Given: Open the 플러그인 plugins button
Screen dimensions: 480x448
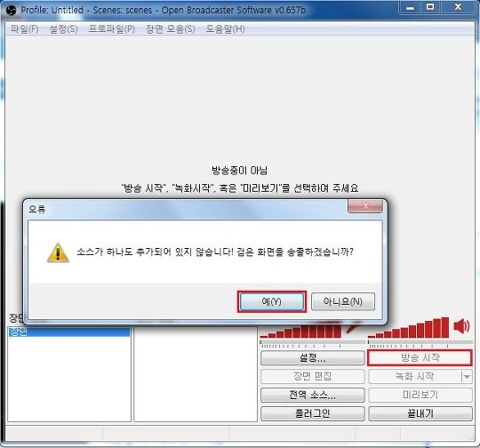Looking at the screenshot, I should click(x=313, y=413).
